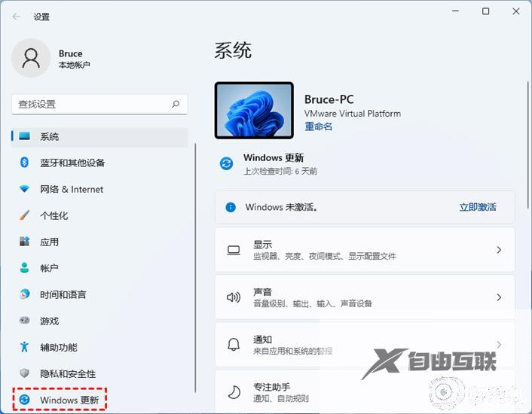The width and height of the screenshot is (532, 414).
Task: Click 上次检查时间: 6 天前 text
Action: click(x=280, y=171)
